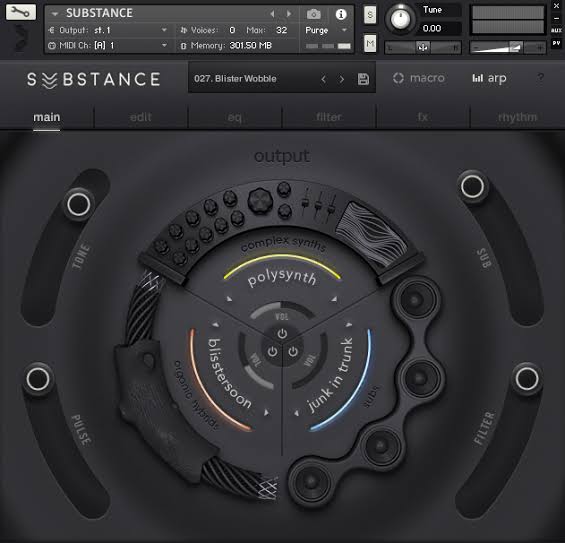This screenshot has width=565, height=543.
Task: Select previous polysynth source with left arrow
Action: (229, 299)
